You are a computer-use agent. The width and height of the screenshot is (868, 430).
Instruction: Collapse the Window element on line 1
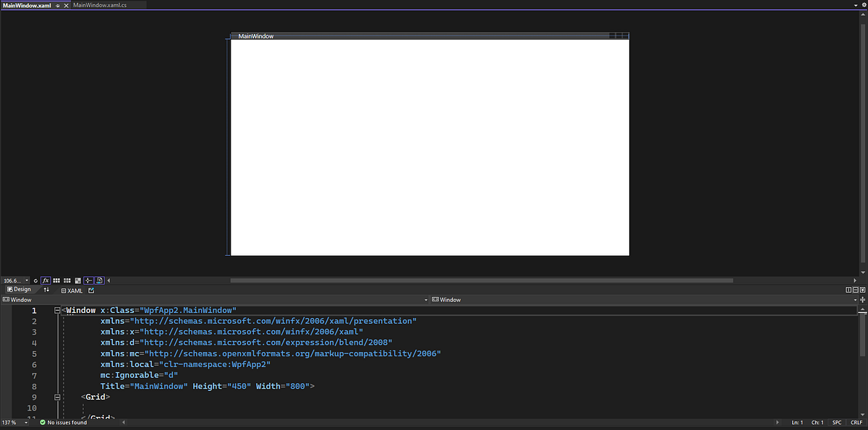[x=57, y=309]
